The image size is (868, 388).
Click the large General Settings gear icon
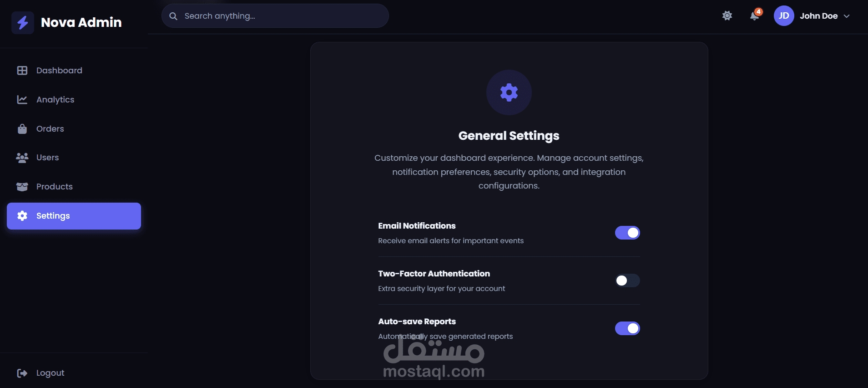click(x=509, y=92)
